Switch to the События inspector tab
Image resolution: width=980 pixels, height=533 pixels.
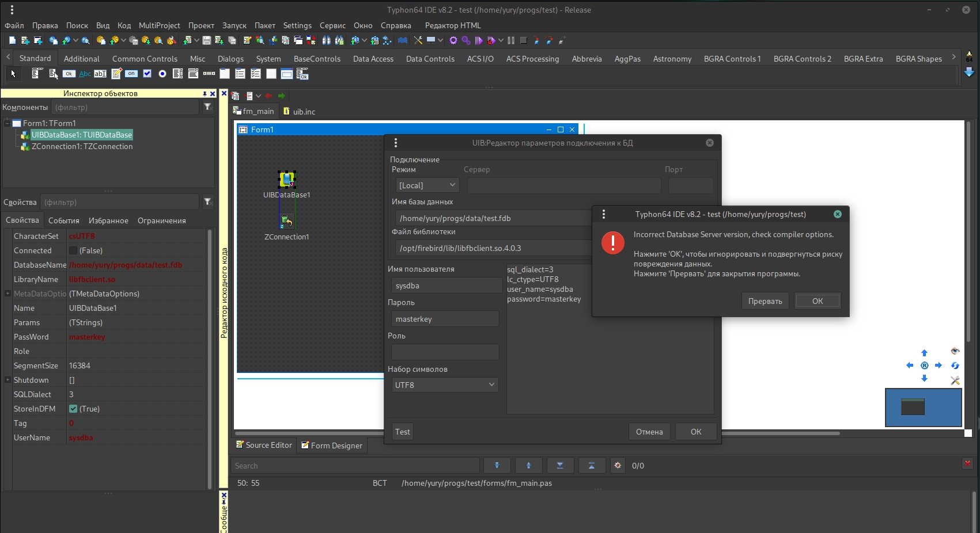64,220
